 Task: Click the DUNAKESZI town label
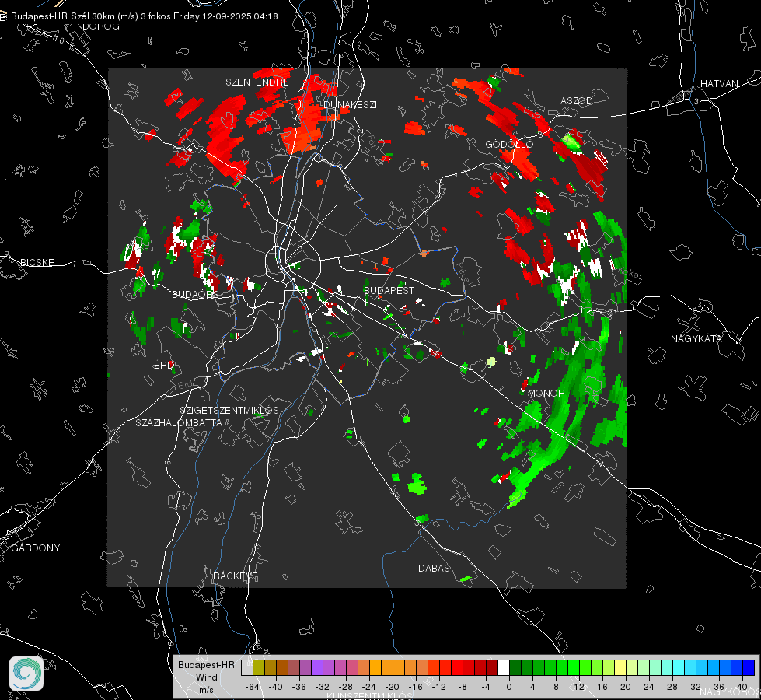click(x=350, y=104)
